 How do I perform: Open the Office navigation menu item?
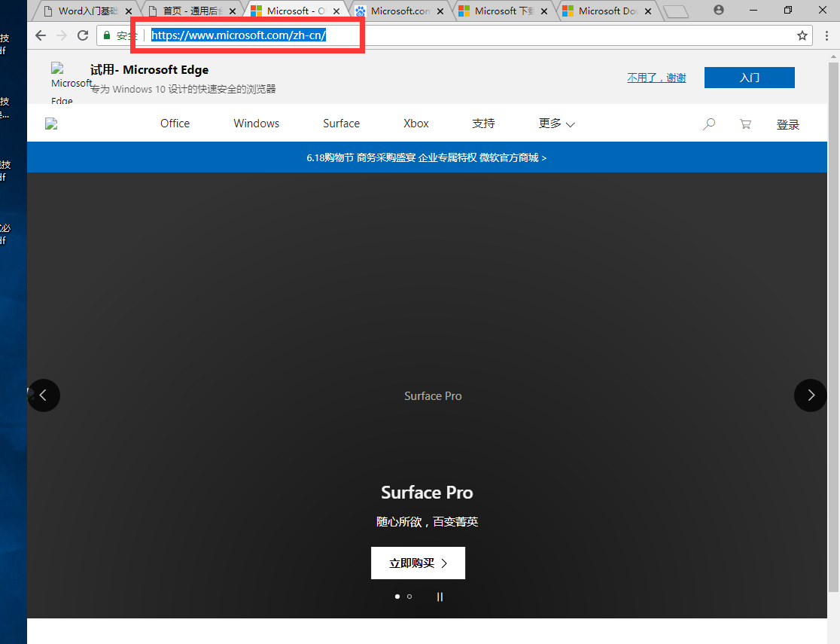coord(175,124)
